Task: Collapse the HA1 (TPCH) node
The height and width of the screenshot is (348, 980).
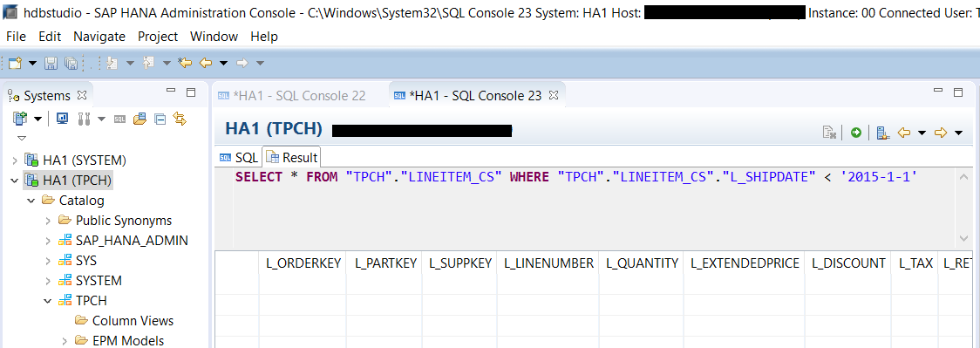Action: (x=15, y=181)
